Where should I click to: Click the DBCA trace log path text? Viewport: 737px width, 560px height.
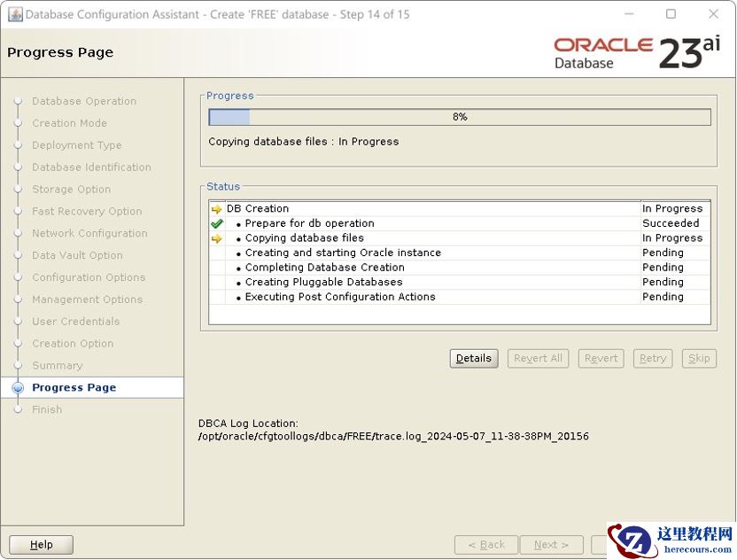click(393, 436)
